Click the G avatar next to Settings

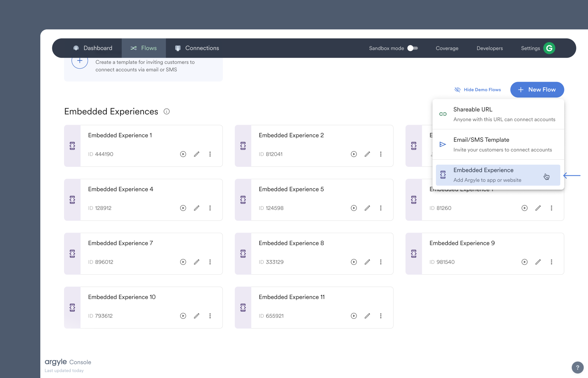[549, 48]
